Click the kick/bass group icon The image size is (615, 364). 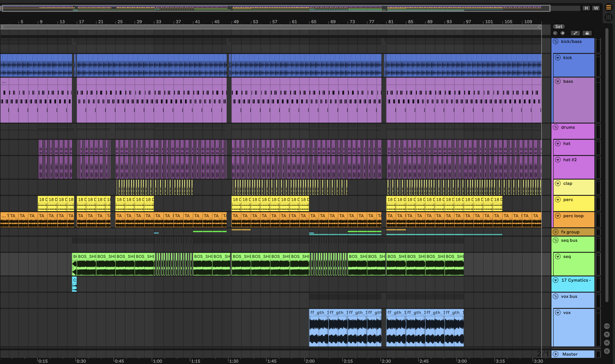point(556,42)
